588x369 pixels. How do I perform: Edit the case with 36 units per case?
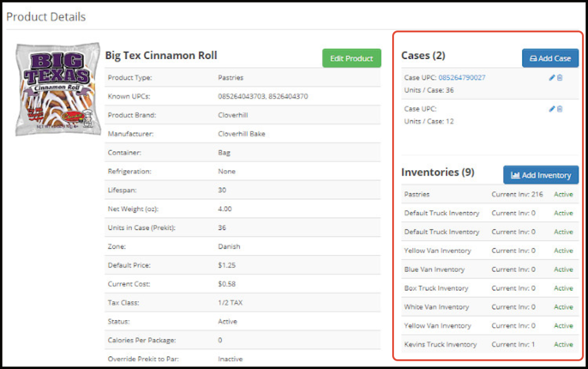click(x=552, y=78)
